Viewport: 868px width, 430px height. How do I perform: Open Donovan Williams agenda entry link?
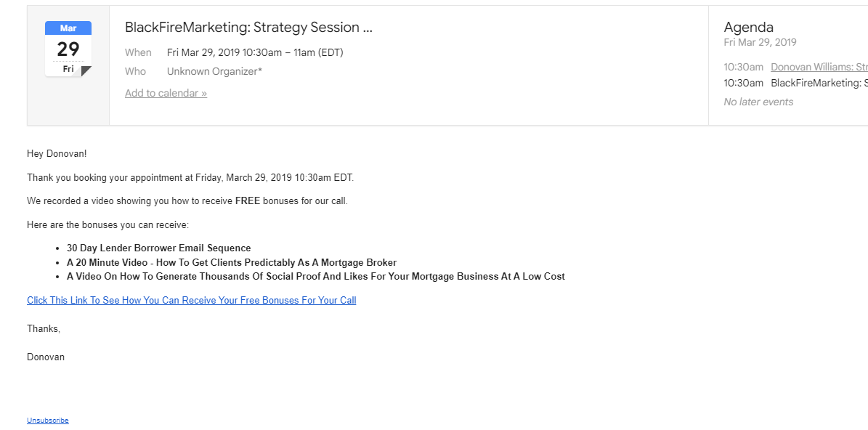819,67
